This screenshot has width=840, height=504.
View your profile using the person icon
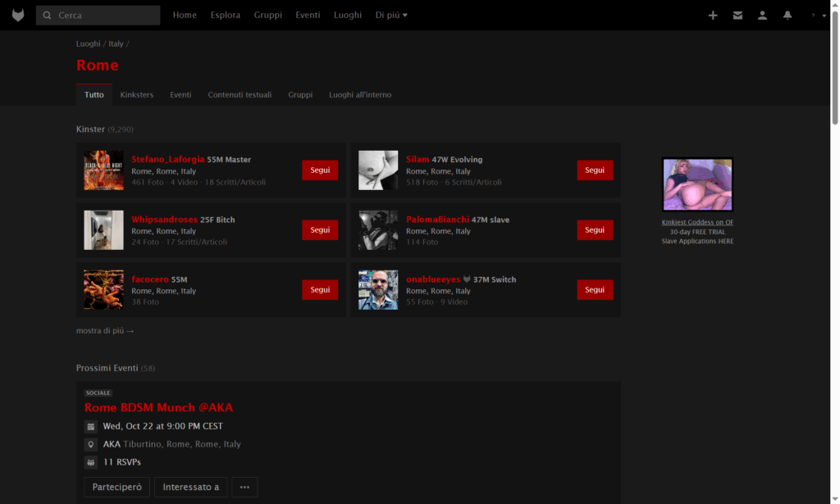click(762, 14)
